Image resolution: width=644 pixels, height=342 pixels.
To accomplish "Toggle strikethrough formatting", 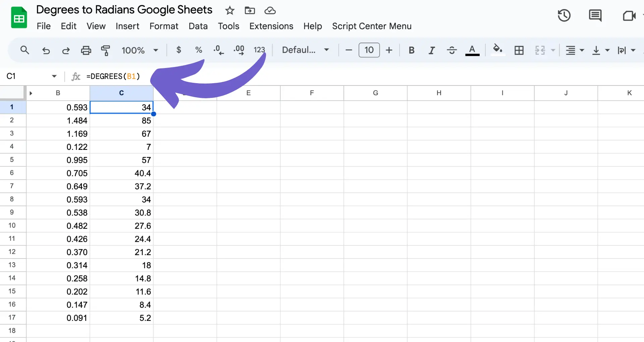I will pos(452,50).
